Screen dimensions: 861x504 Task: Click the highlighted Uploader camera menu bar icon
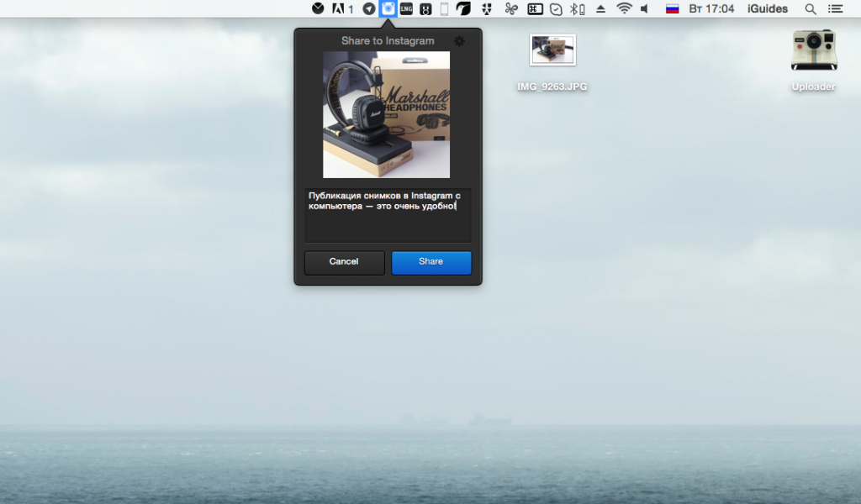click(x=388, y=8)
